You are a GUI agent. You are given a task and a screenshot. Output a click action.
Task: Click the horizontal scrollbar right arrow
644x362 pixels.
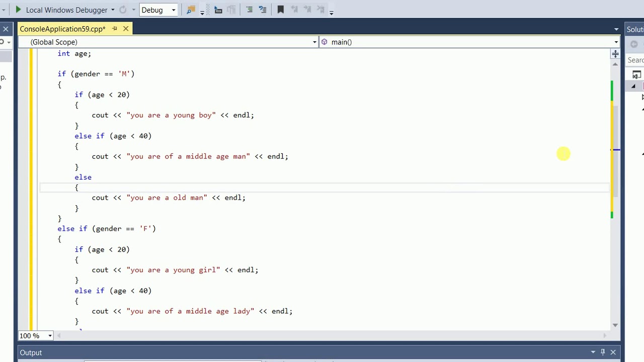[x=606, y=335]
